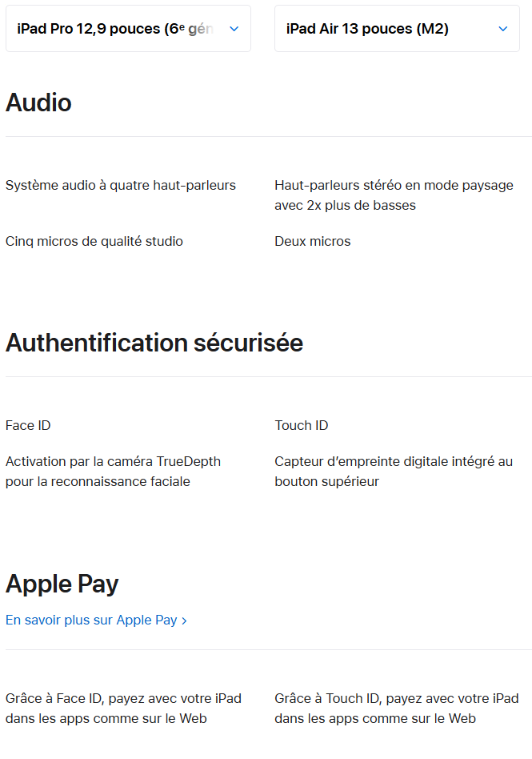This screenshot has width=532, height=759.
Task: Click the Apple Pay section heading
Action: 62,584
